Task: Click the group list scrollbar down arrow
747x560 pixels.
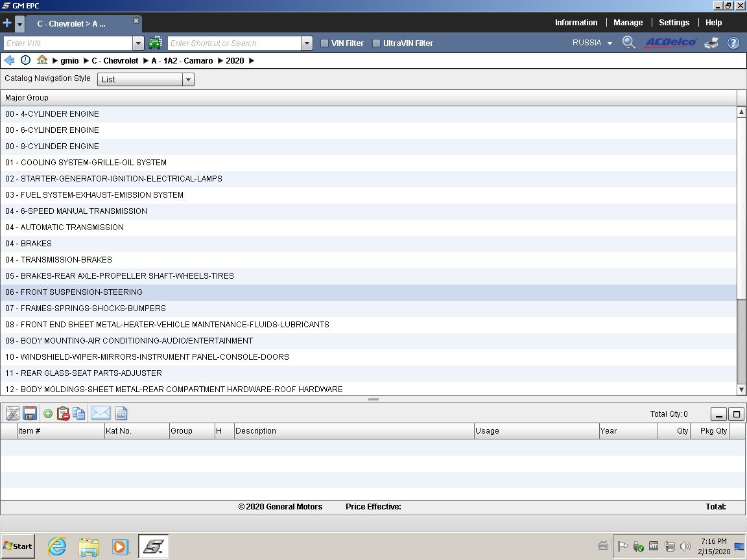Action: pos(741,390)
